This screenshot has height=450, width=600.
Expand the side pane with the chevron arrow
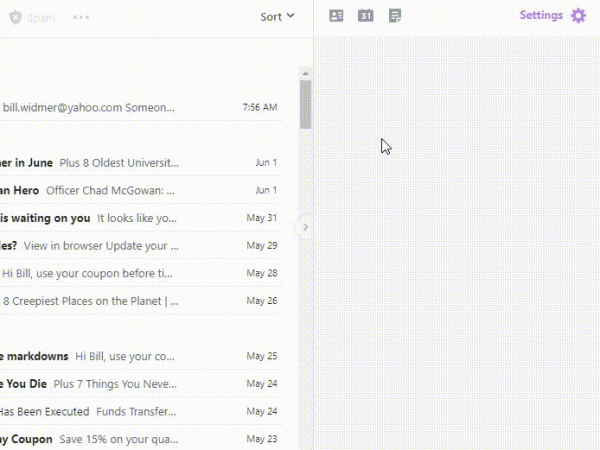coord(306,227)
